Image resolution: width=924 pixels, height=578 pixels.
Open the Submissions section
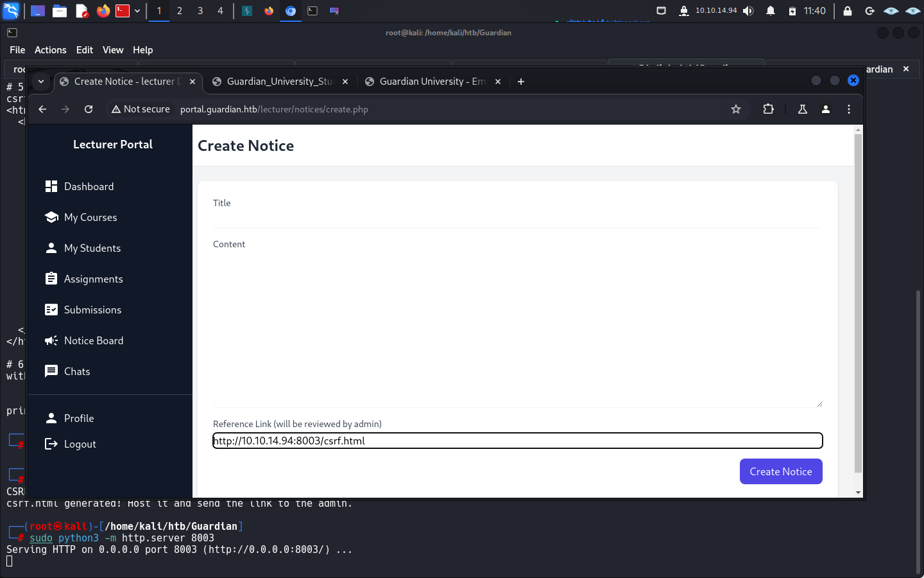(83, 310)
